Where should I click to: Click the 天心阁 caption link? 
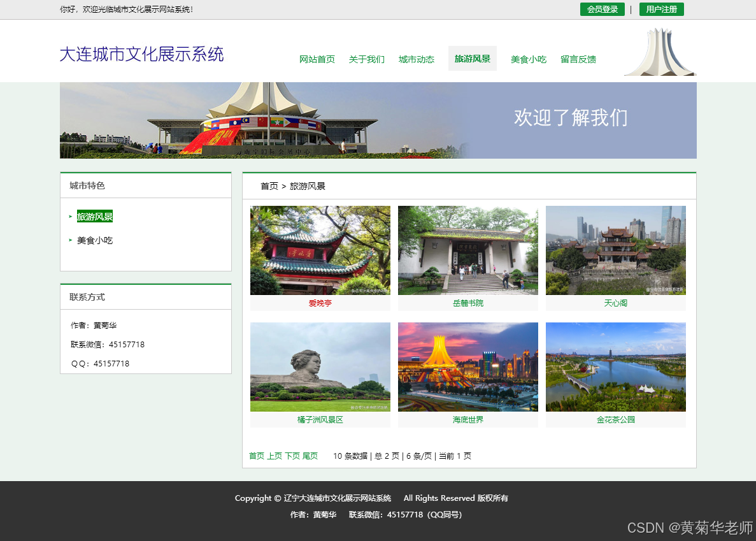coord(616,303)
